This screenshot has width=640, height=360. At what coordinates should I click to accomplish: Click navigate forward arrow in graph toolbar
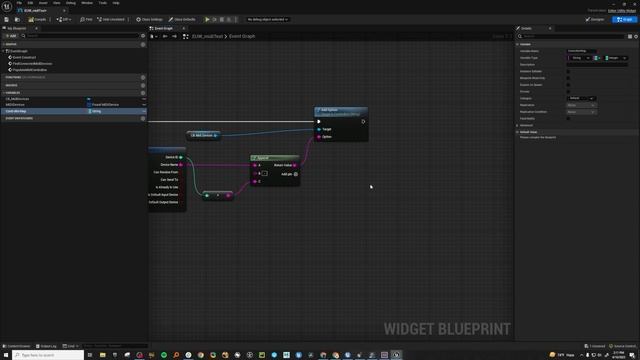(x=174, y=36)
